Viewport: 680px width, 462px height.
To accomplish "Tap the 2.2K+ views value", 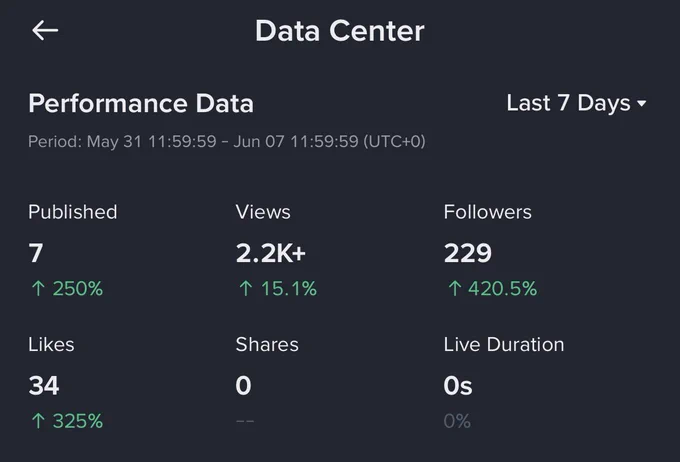I will (271, 253).
